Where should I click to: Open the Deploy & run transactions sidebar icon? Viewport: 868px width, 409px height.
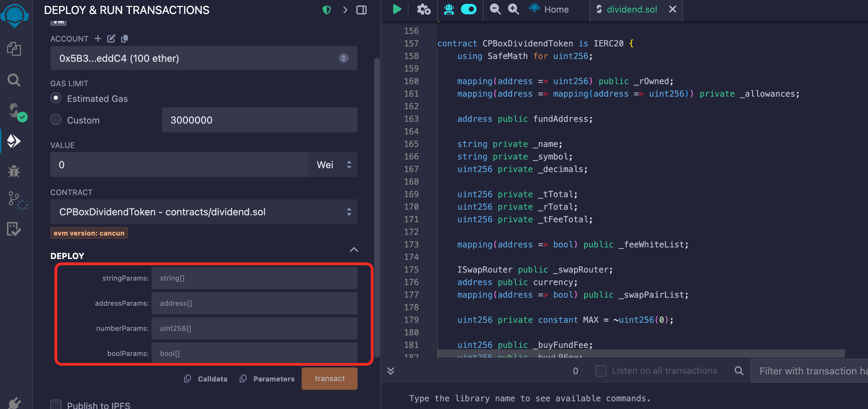pyautogui.click(x=14, y=141)
